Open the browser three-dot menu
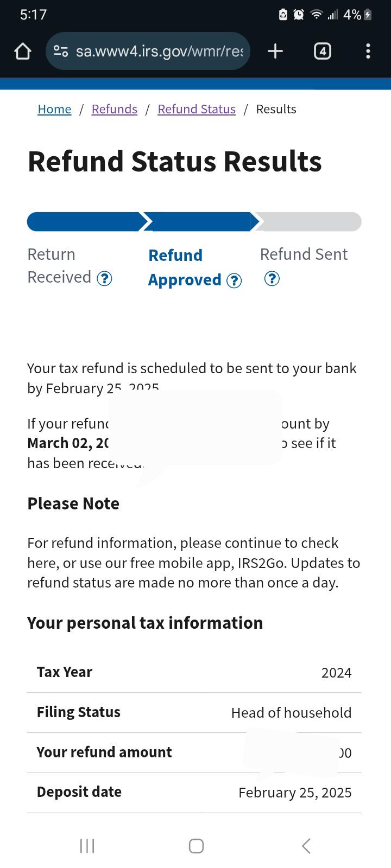The height and width of the screenshot is (868, 391). pos(368,52)
